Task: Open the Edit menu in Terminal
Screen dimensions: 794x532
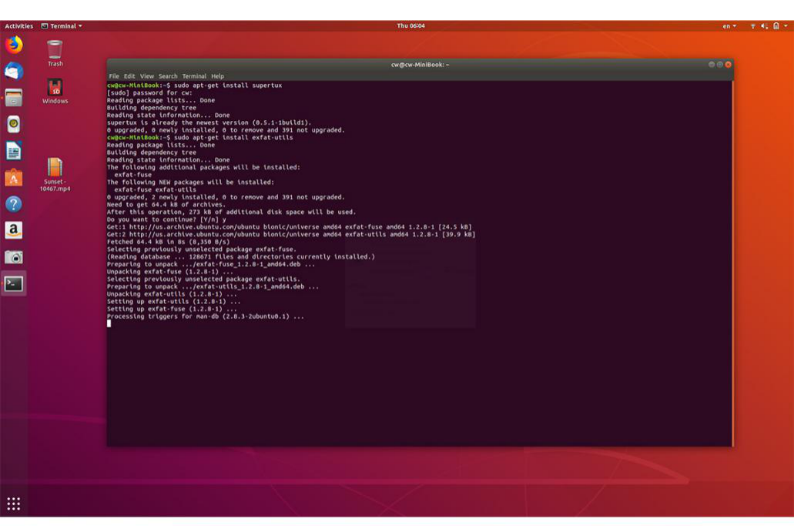Action: point(129,76)
